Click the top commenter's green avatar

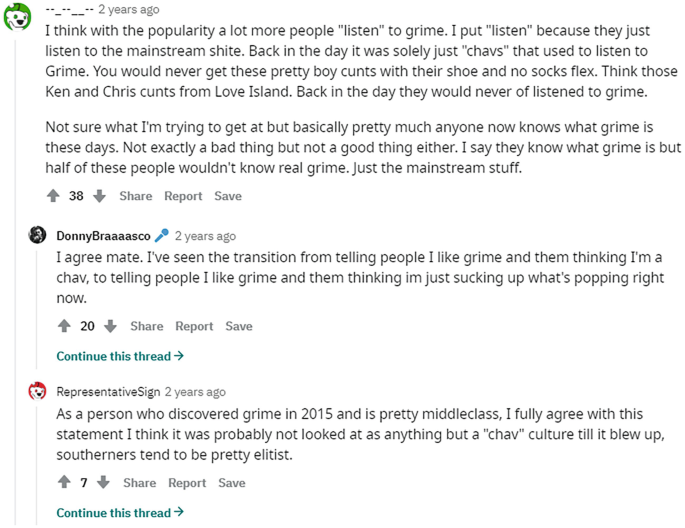(x=16, y=14)
